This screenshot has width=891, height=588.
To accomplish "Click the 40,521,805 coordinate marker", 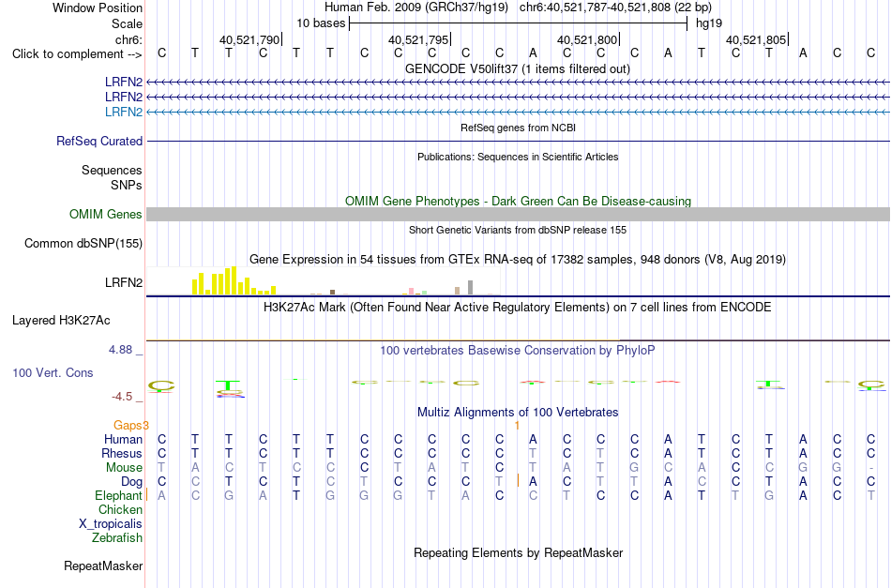I will [756, 39].
